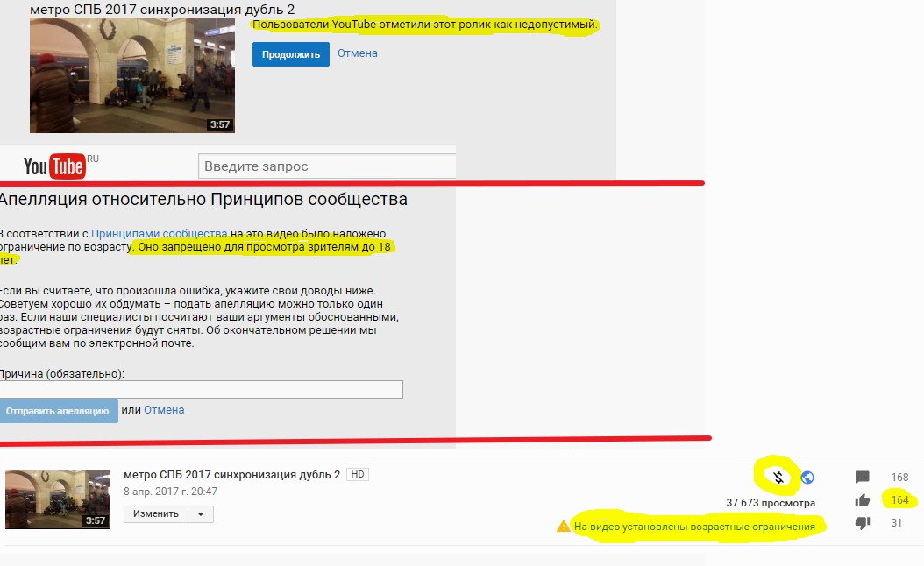Click the public visibility globe icon
The image size is (924, 566).
807,477
